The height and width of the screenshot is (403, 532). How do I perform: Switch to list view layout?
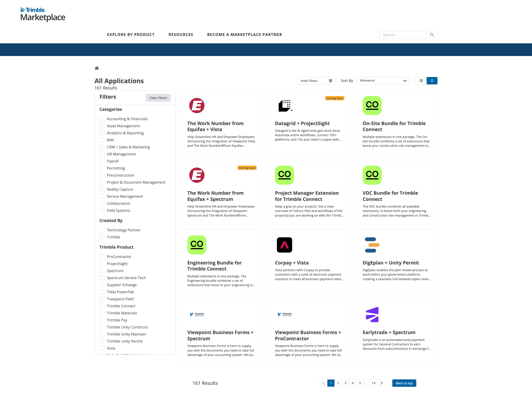(421, 81)
